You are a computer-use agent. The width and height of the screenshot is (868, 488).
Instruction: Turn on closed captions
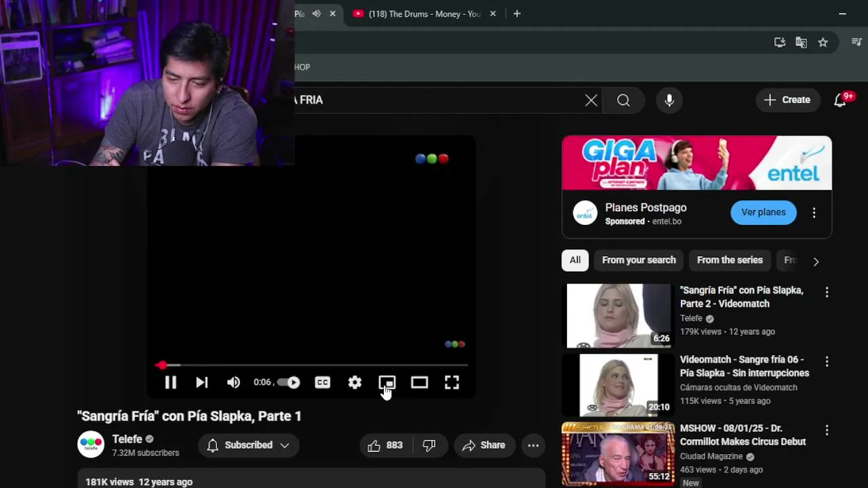tap(322, 383)
